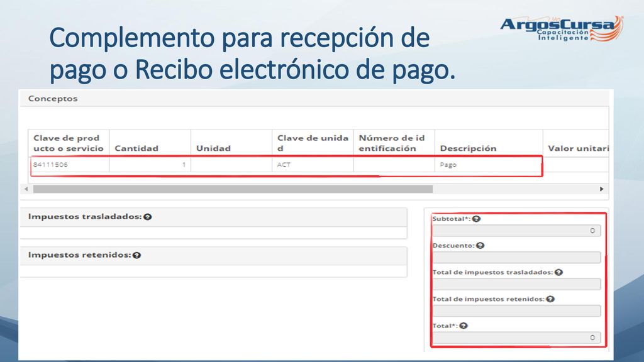
Task: Click the Impuestos retenidos panel heading
Action: 214,255
